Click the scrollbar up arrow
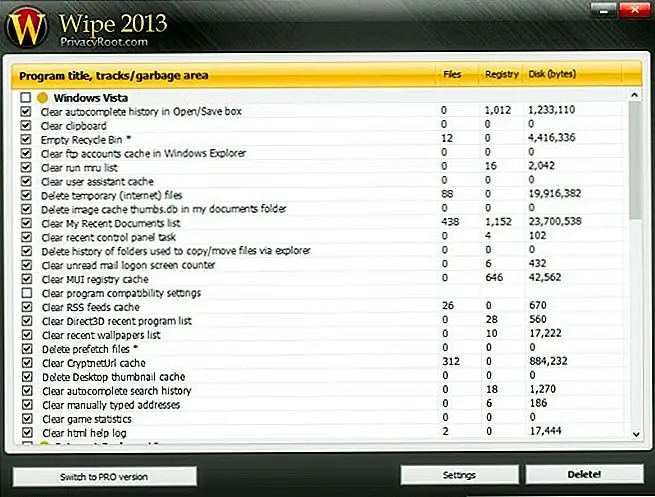The height and width of the screenshot is (497, 655). [x=633, y=97]
